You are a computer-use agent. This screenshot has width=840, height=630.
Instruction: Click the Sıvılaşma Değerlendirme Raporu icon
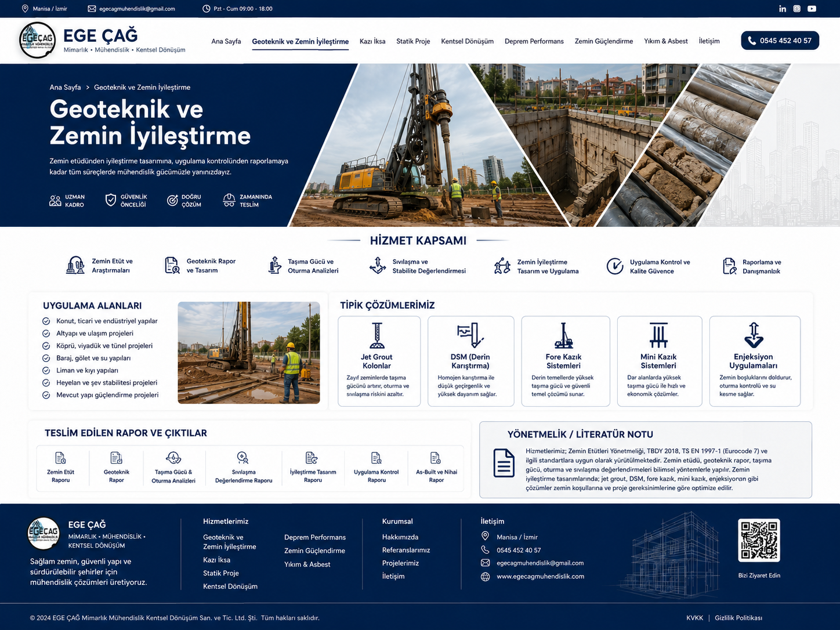click(243, 458)
